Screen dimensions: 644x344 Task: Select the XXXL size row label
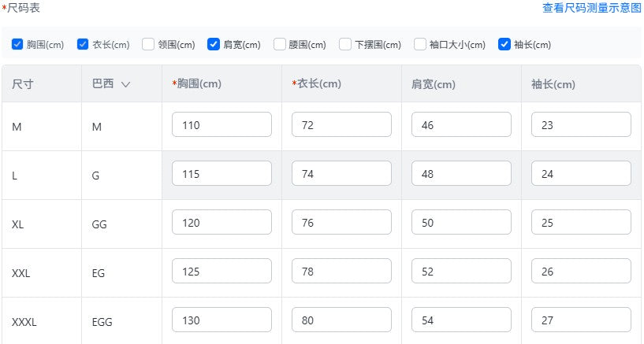(24, 322)
